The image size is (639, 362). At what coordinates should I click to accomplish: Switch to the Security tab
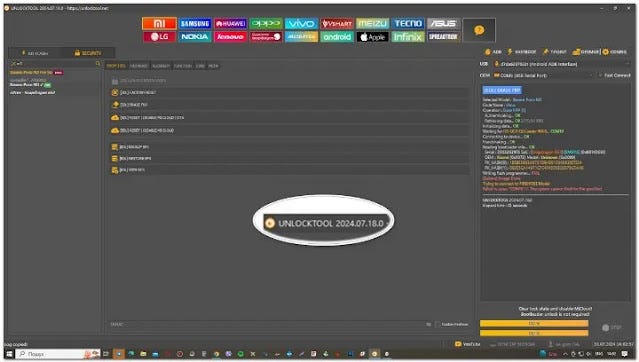point(88,53)
